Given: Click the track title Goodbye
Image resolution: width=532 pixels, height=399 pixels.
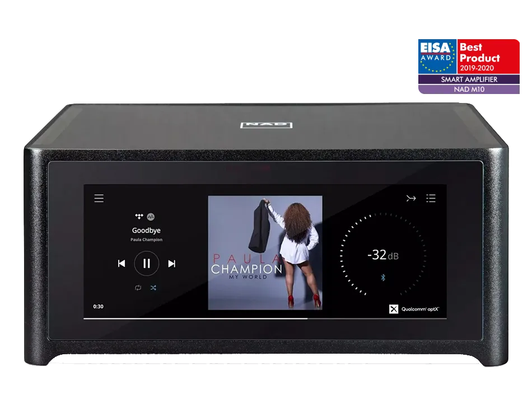Looking at the screenshot, I should [x=147, y=231].
